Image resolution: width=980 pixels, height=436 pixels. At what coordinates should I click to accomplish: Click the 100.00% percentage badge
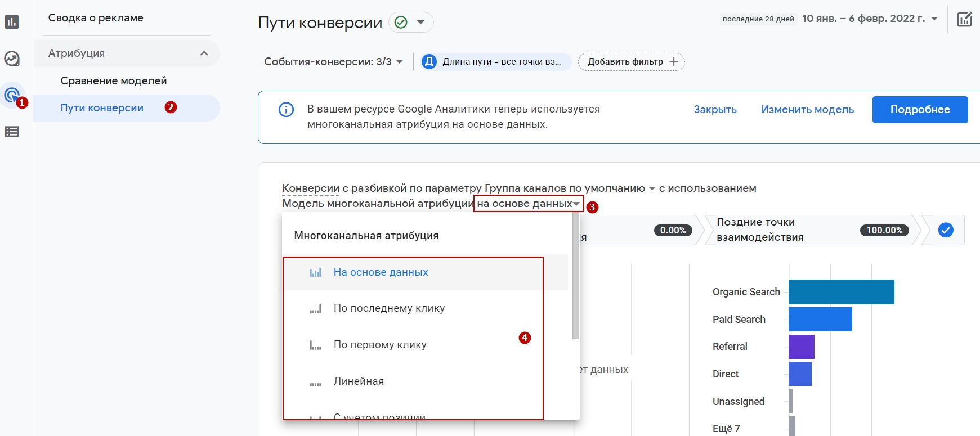(x=884, y=230)
